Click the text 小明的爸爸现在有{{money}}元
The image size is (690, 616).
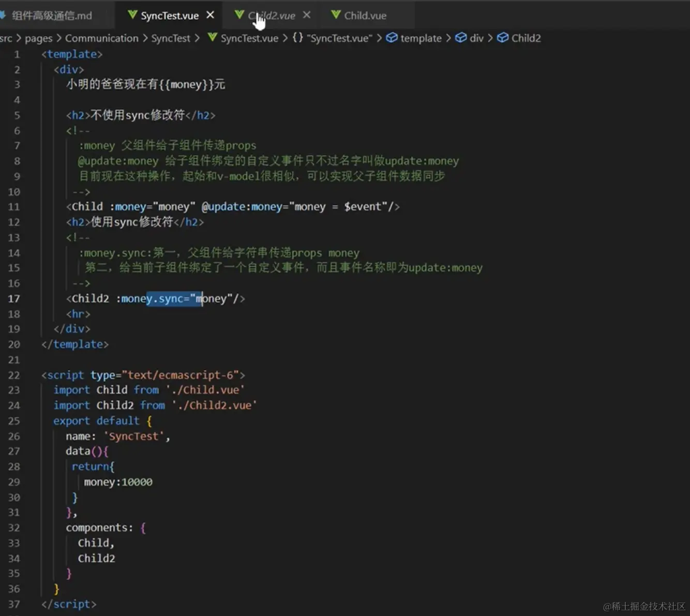click(x=145, y=84)
